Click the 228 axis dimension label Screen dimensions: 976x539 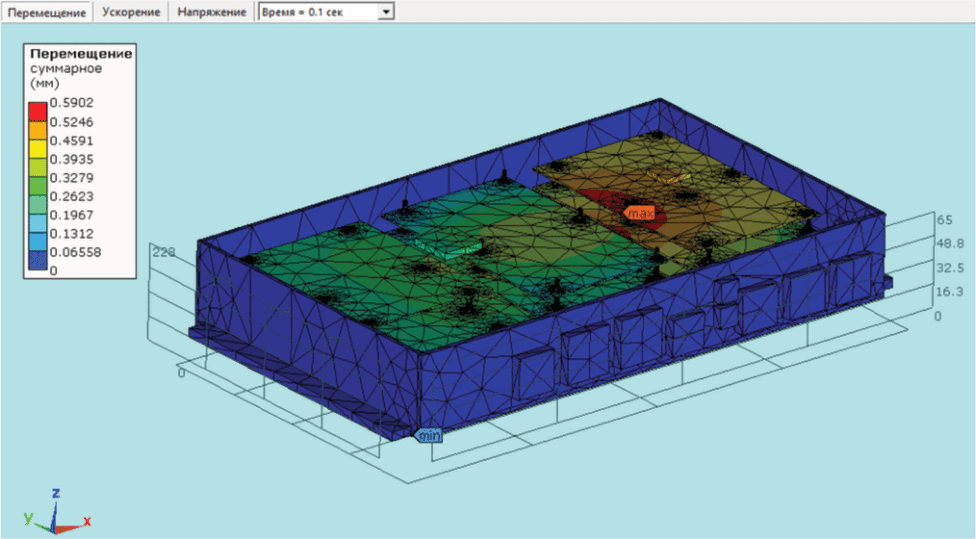(164, 252)
